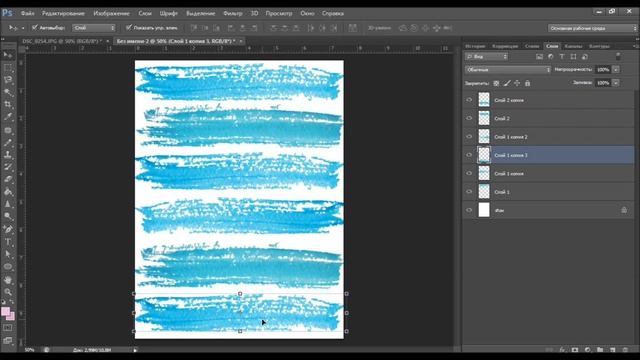
Task: Lock layer position icon
Action: [517, 83]
